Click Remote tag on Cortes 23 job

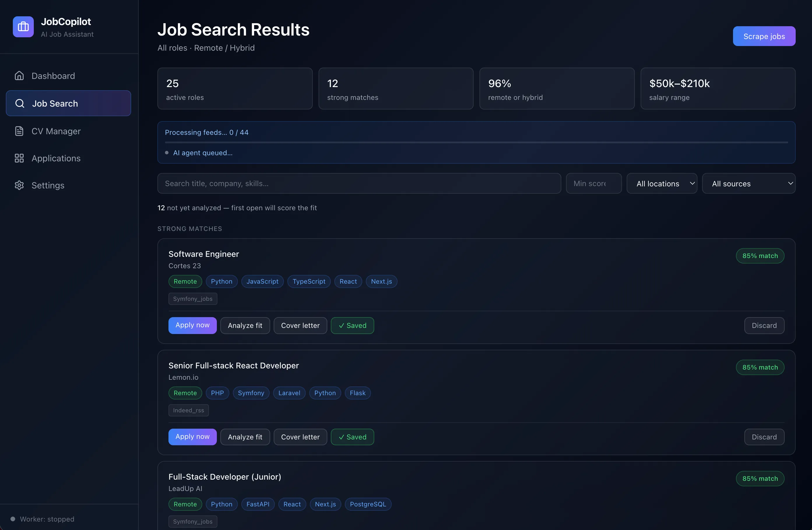[185, 282]
